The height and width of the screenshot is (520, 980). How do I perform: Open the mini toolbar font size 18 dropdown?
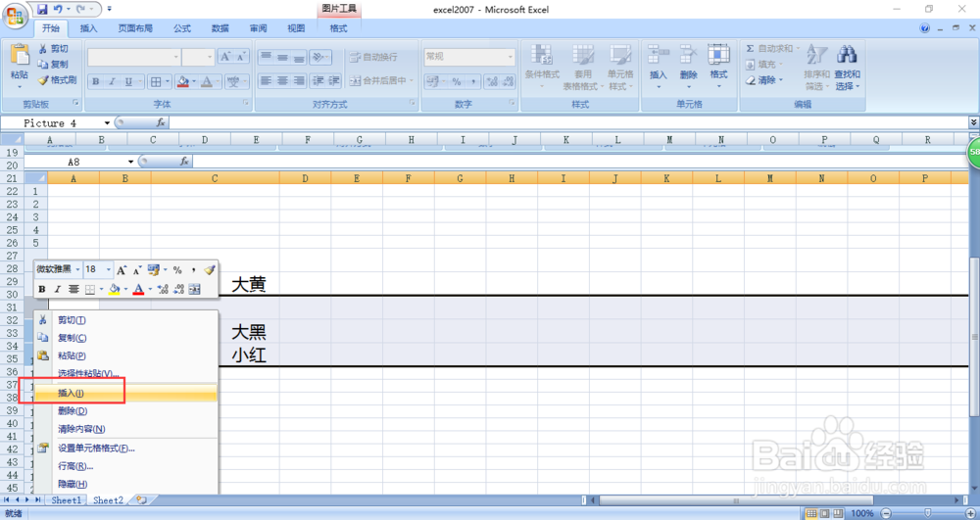pyautogui.click(x=109, y=269)
